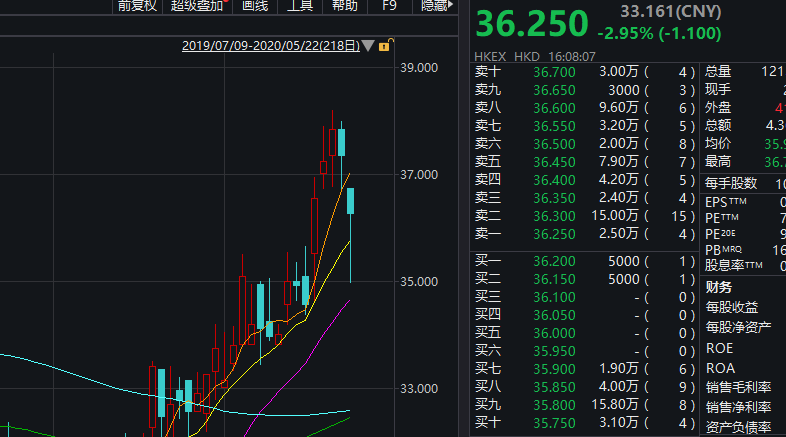Select the 买四 row at 36.050
Screen dimensions: 786x437
coord(584,316)
